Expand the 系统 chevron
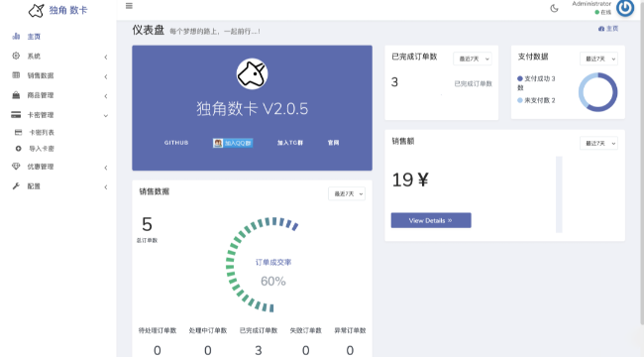 point(106,58)
